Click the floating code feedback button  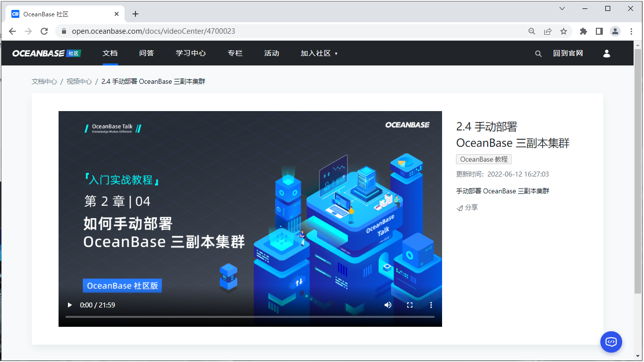pos(611,342)
